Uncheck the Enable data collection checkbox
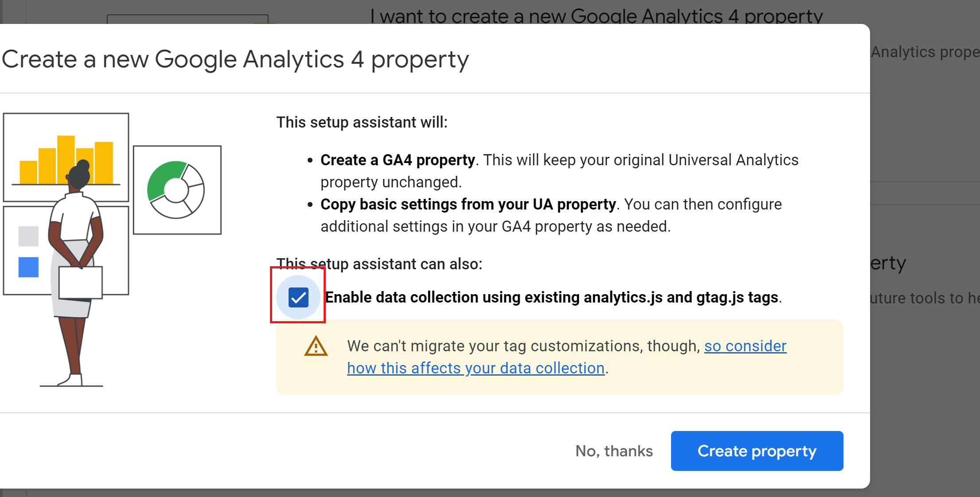Image resolution: width=980 pixels, height=497 pixels. 298,297
